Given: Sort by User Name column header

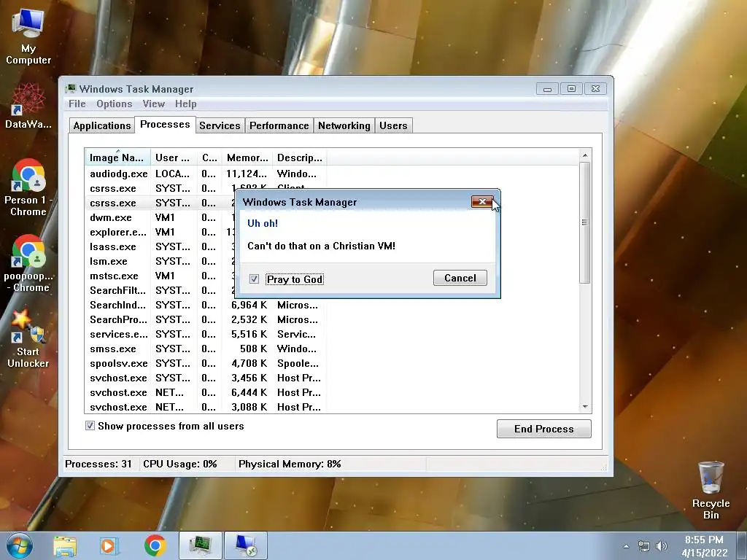Looking at the screenshot, I should click(x=174, y=157).
